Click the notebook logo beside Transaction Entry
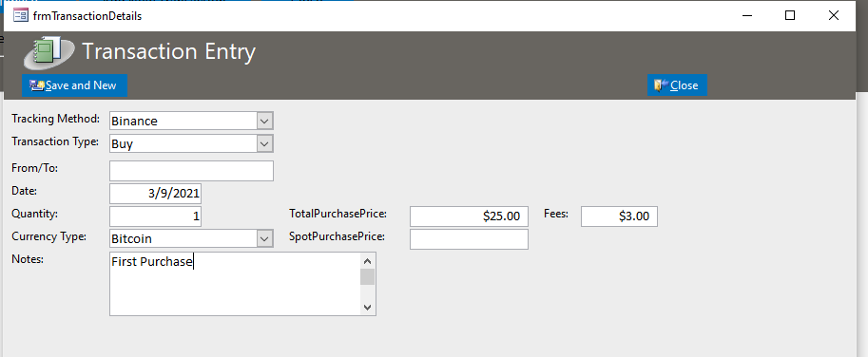868x357 pixels. [x=48, y=53]
